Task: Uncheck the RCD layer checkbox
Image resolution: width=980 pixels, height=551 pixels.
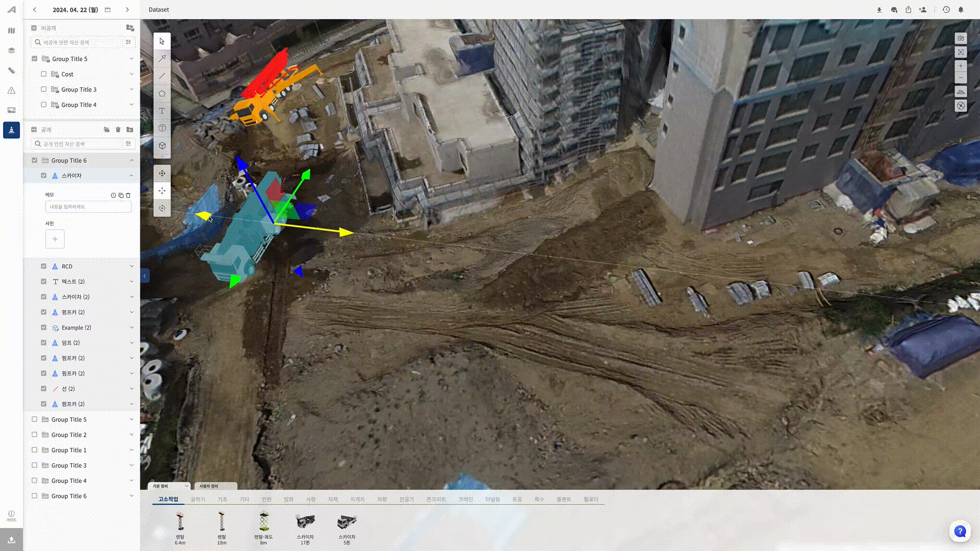Action: pos(44,266)
